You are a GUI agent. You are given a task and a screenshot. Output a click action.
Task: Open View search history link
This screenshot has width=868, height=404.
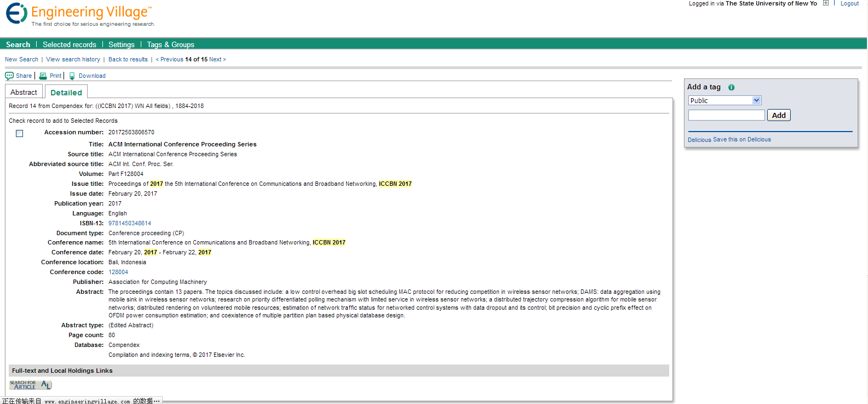[73, 59]
